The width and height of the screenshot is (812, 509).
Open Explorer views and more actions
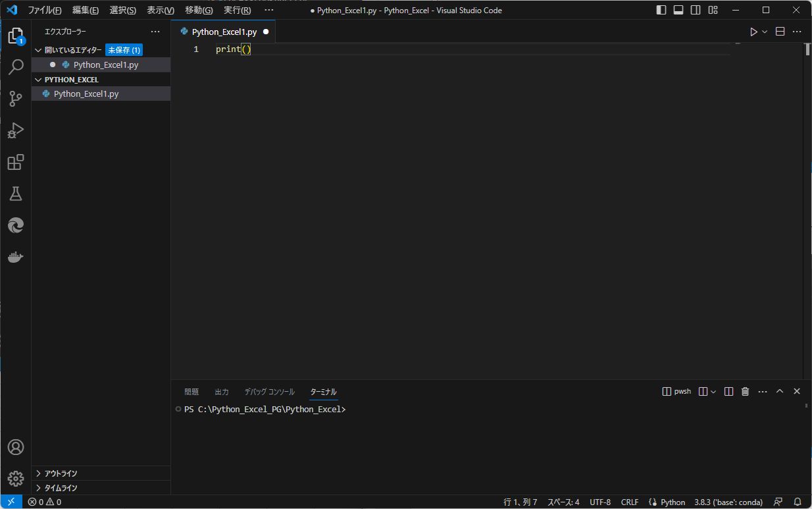(155, 32)
